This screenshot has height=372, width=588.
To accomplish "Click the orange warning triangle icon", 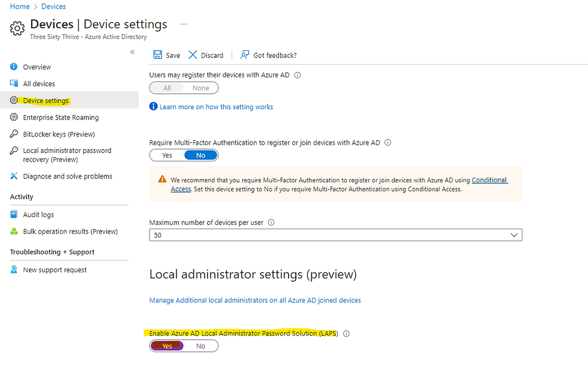I will (163, 179).
